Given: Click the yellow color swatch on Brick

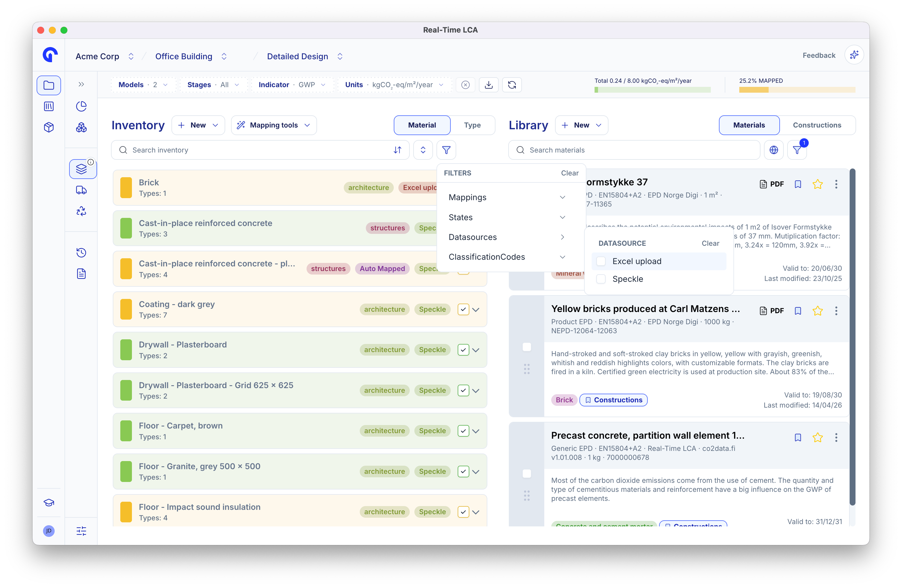Looking at the screenshot, I should coord(126,188).
